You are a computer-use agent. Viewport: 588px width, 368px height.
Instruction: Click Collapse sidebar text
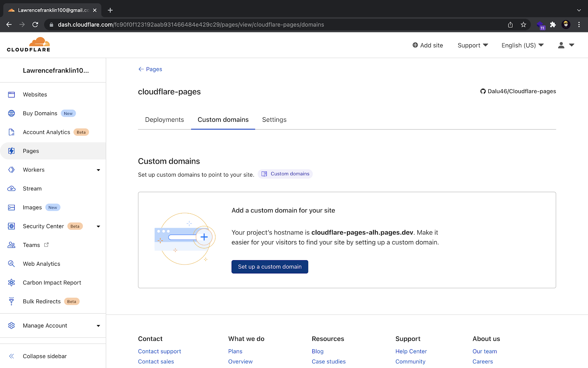tap(45, 356)
